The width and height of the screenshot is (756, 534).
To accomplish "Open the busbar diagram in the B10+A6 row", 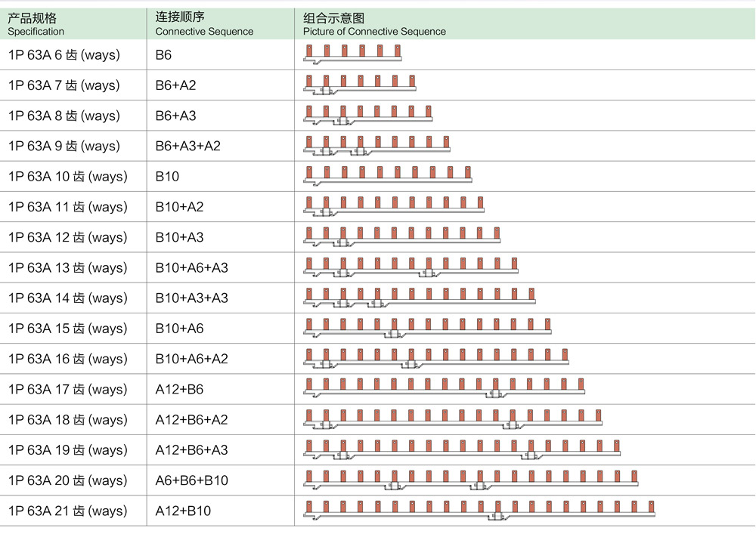I will (427, 327).
